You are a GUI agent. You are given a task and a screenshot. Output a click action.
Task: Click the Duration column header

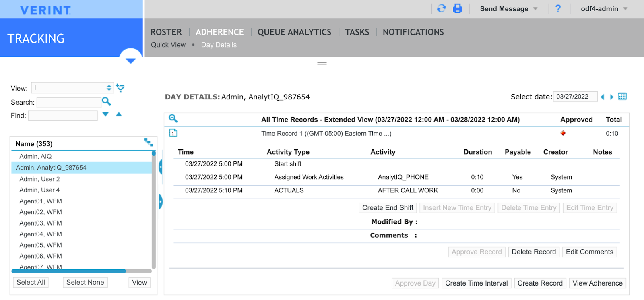click(478, 152)
